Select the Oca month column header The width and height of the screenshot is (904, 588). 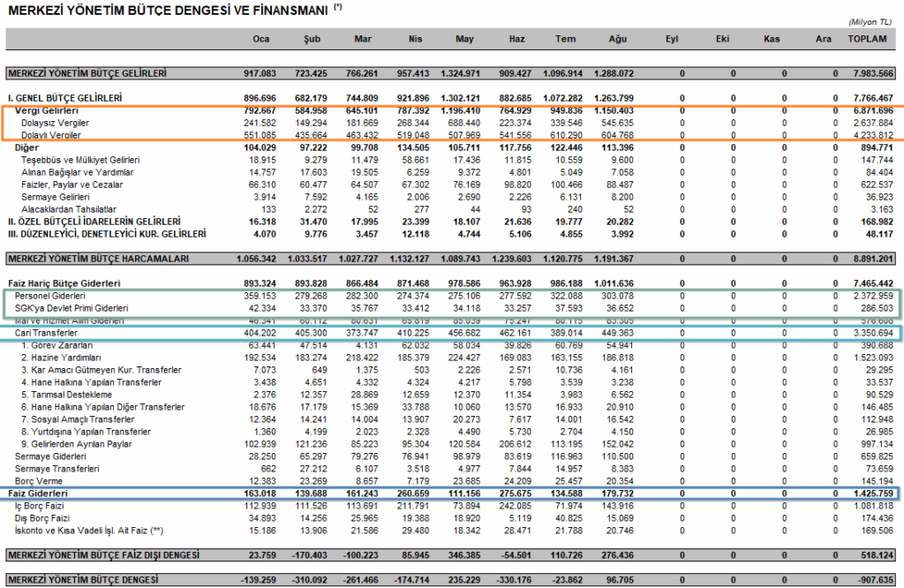pyautogui.click(x=260, y=40)
